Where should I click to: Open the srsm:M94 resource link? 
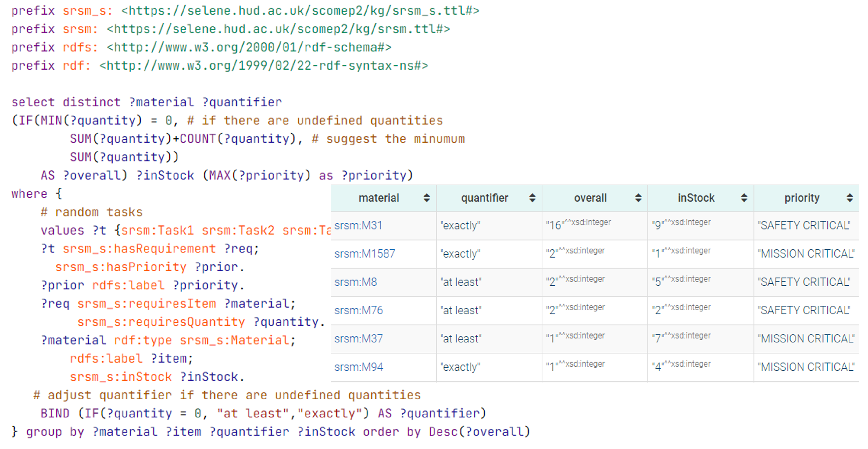[x=359, y=367]
